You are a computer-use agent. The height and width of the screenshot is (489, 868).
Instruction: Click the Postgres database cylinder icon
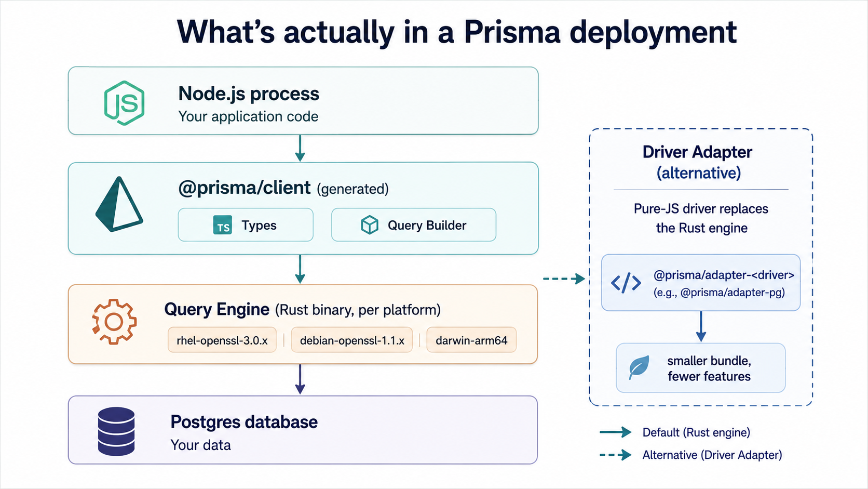coord(116,431)
